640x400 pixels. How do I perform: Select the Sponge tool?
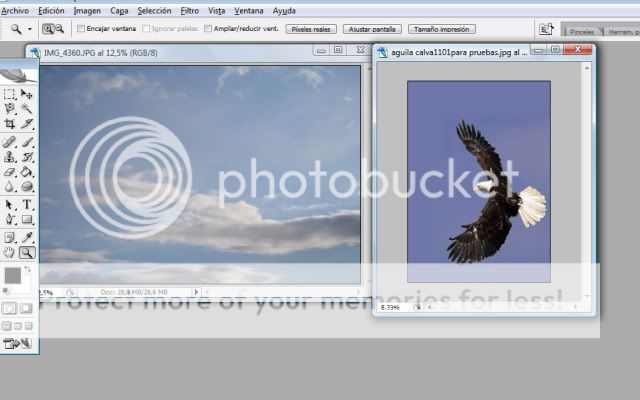pyautogui.click(x=27, y=186)
